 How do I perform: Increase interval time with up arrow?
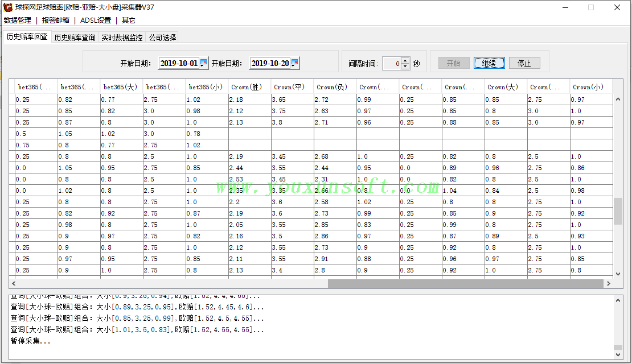[405, 60]
